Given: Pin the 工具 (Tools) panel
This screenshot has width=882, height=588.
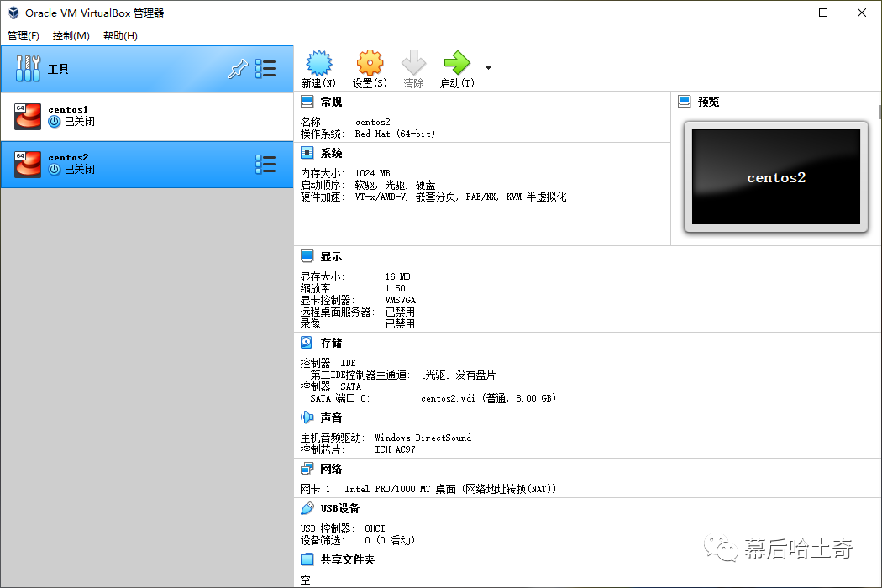Looking at the screenshot, I should [237, 70].
